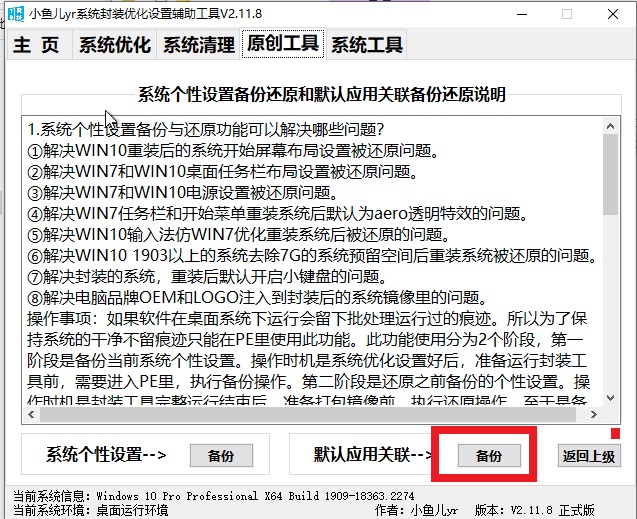This screenshot has width=637, height=519.
Task: Switch to the 主页 tab
Action: 37,45
